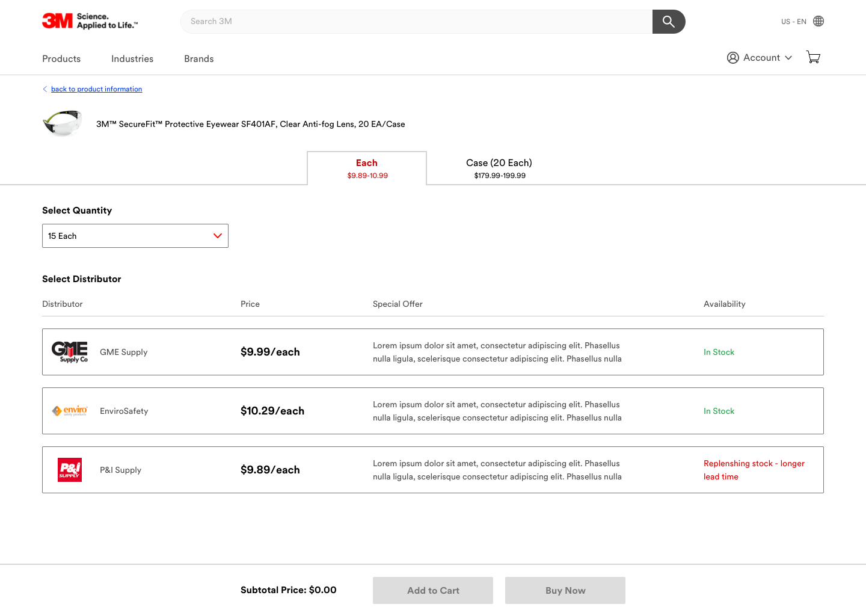Click the GME Supply special offer text
The image size is (866, 616).
(497, 352)
